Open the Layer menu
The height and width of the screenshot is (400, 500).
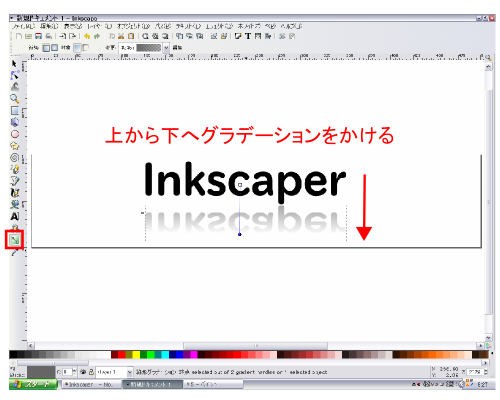(x=99, y=26)
